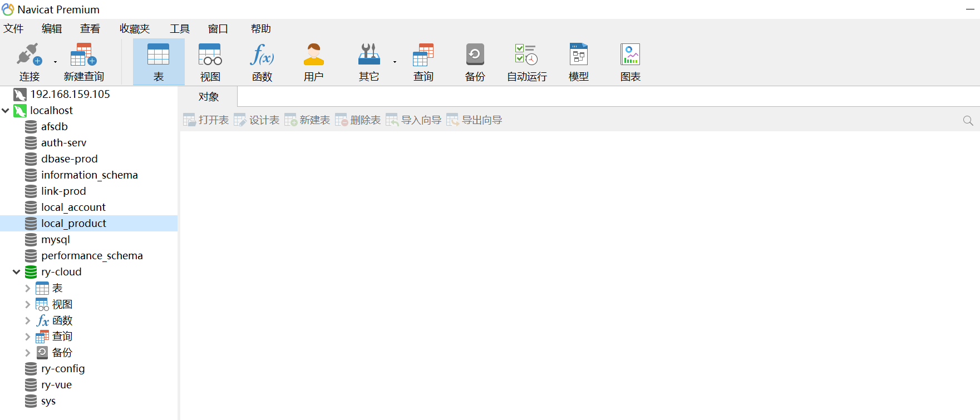The height and width of the screenshot is (420, 980).
Task: Select the Table (表) toolbar button
Action: click(159, 62)
